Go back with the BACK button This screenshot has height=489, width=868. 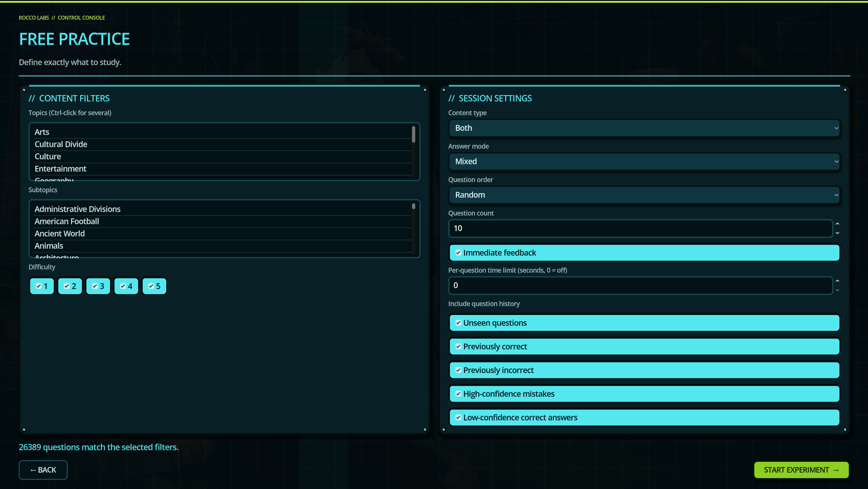(x=43, y=470)
